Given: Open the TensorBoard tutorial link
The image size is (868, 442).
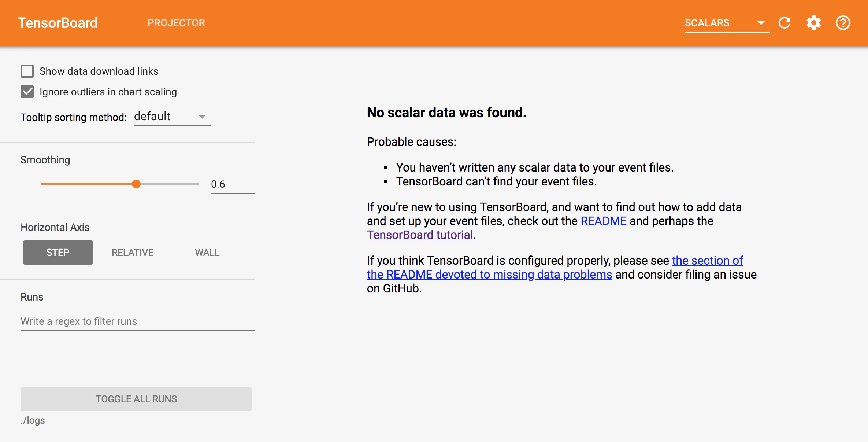Looking at the screenshot, I should click(x=420, y=235).
